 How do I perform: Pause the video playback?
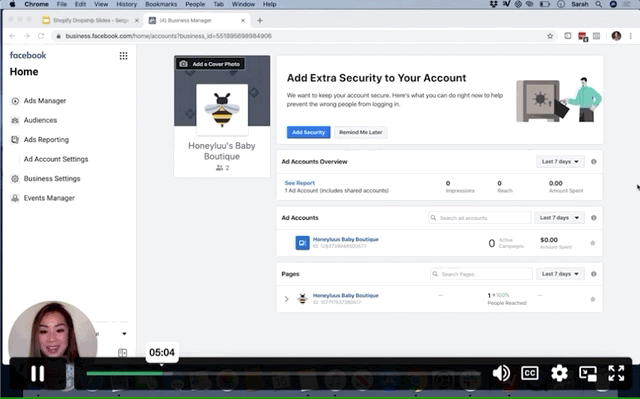[x=38, y=373]
